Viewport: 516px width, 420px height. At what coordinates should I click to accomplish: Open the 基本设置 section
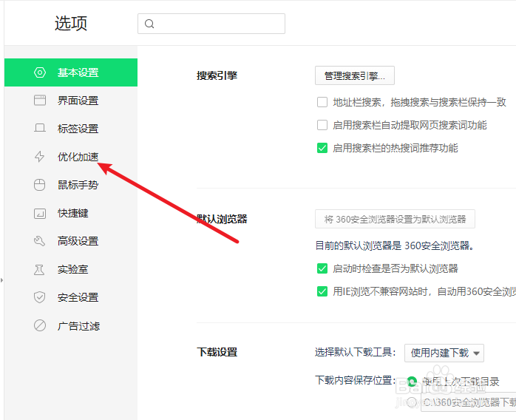coord(71,72)
